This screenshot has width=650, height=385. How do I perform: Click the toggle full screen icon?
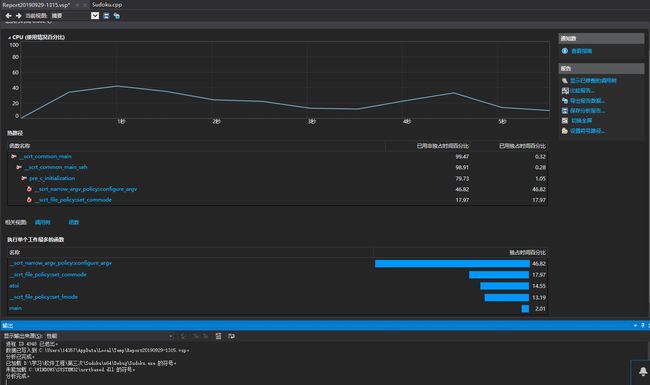pos(565,121)
